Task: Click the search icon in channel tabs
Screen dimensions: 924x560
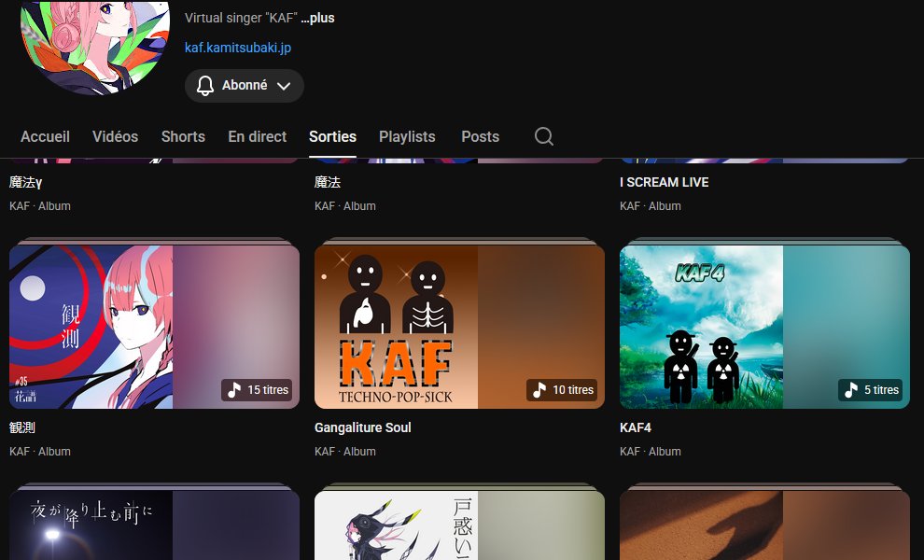Action: tap(543, 136)
